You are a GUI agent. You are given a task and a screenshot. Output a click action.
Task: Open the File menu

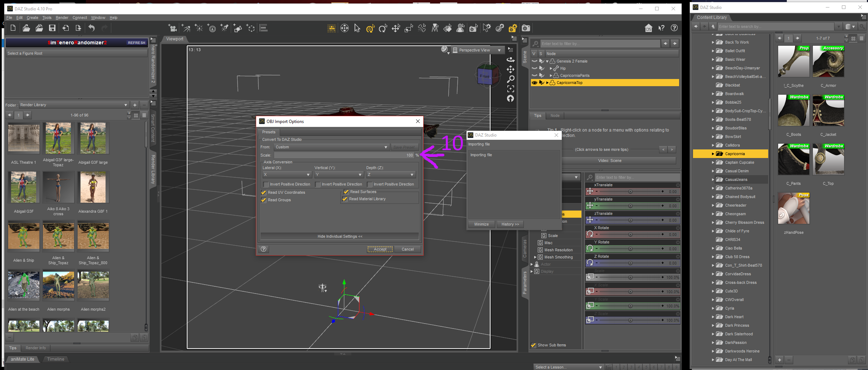pyautogui.click(x=9, y=18)
